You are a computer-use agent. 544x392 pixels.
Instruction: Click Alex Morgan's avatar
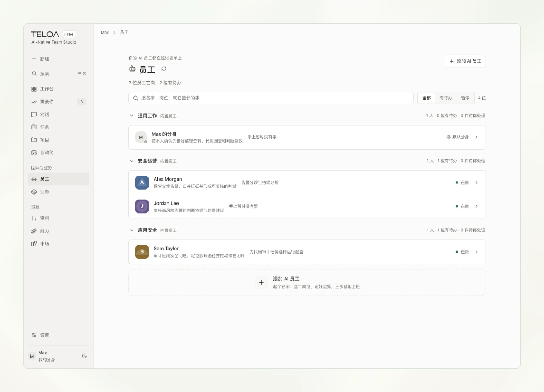142,182
